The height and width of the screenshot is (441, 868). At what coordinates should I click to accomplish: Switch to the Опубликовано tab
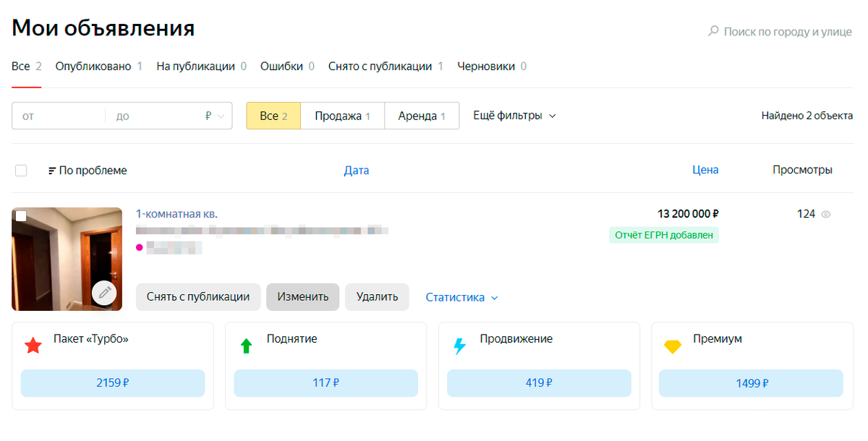99,67
